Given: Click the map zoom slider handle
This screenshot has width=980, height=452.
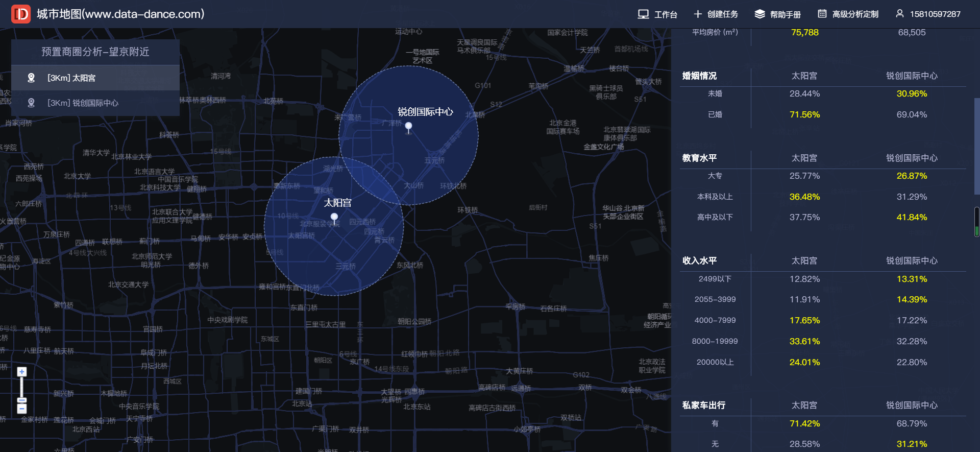Looking at the screenshot, I should tap(21, 400).
